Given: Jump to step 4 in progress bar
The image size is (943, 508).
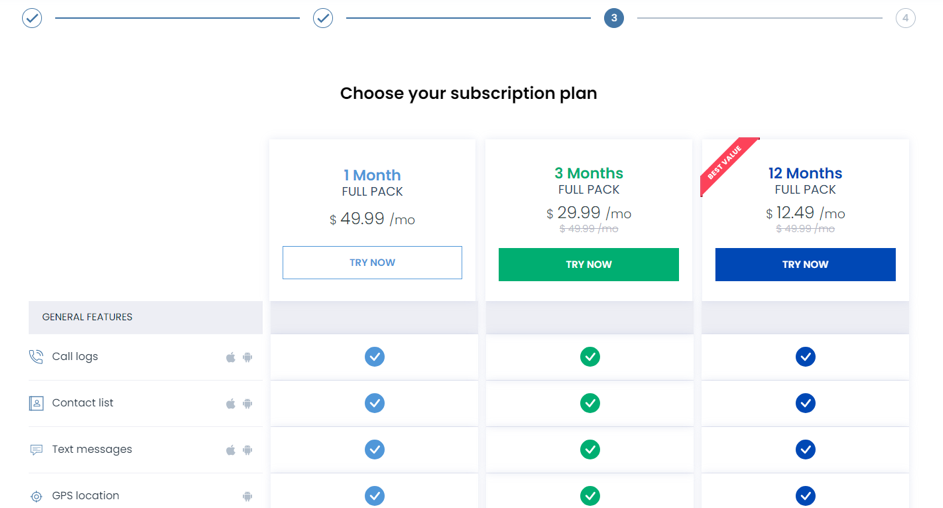Looking at the screenshot, I should [x=905, y=18].
